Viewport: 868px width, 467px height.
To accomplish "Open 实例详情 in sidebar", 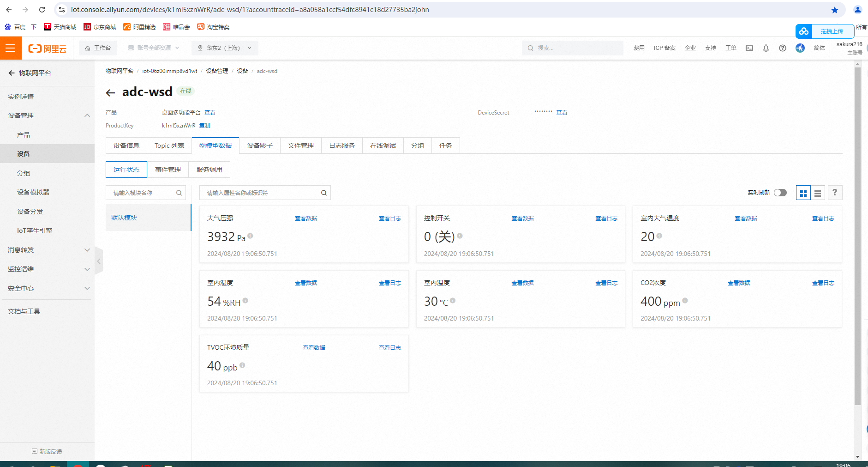I will coord(21,97).
